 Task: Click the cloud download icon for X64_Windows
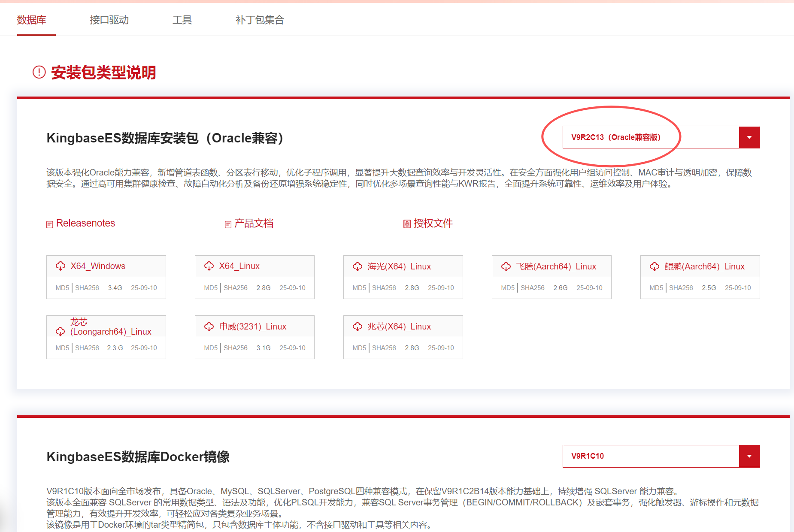(x=61, y=266)
